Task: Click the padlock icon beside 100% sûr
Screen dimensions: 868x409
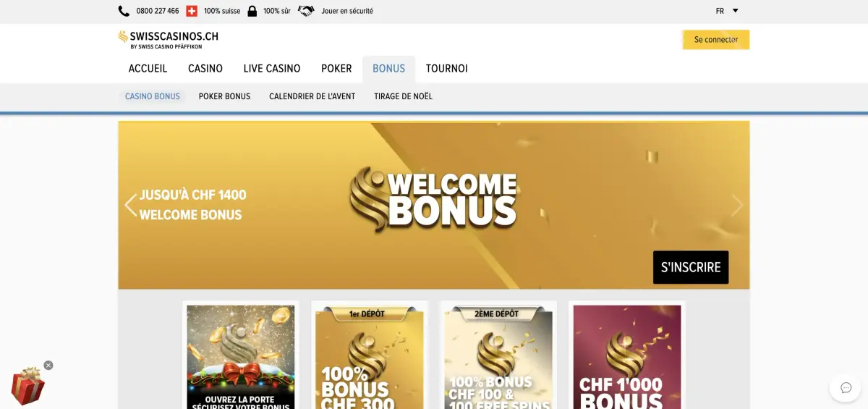Action: (252, 11)
